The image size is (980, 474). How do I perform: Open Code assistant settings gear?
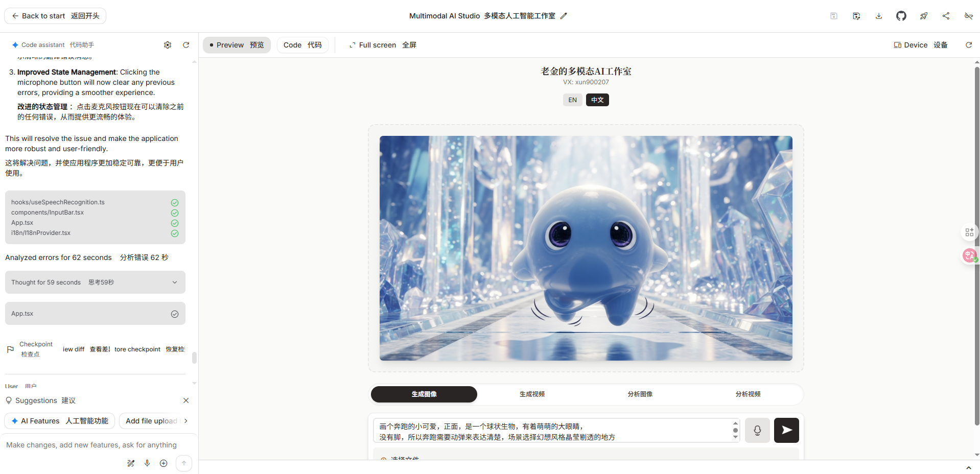tap(168, 45)
